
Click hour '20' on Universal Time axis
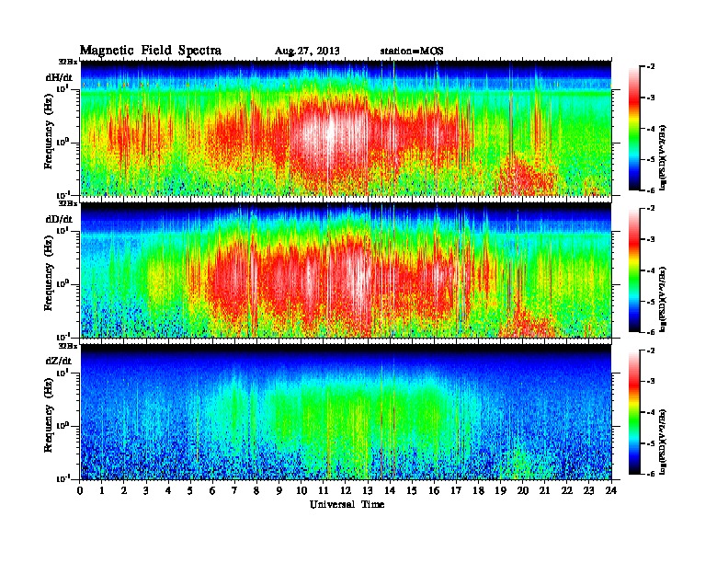pyautogui.click(x=523, y=490)
